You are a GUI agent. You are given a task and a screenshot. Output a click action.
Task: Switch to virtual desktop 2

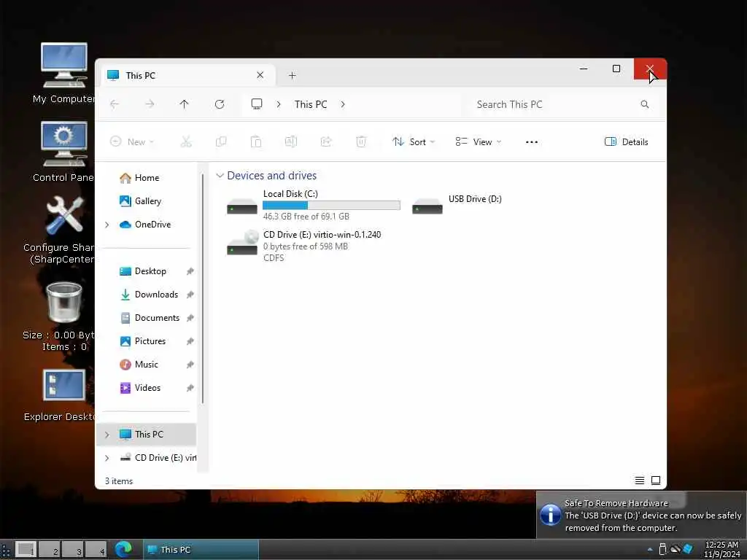tap(49, 550)
